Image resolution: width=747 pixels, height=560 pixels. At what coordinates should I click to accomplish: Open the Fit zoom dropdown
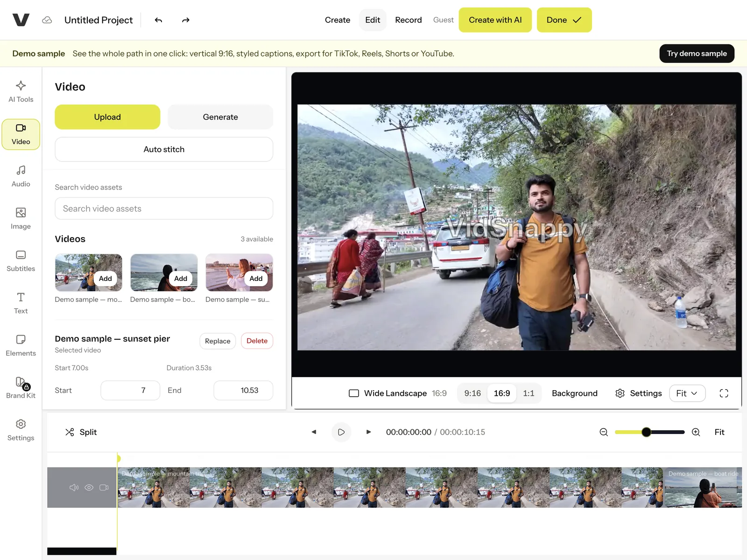pos(687,393)
